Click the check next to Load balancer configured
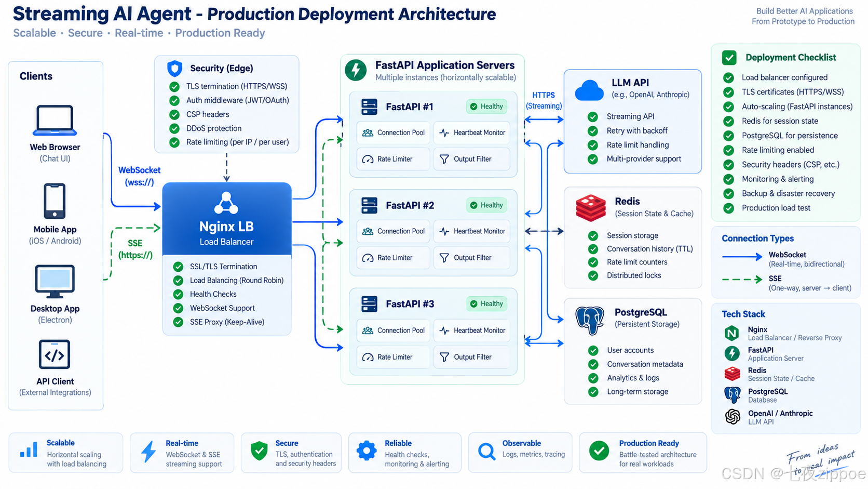The width and height of the screenshot is (868, 489). coord(729,78)
